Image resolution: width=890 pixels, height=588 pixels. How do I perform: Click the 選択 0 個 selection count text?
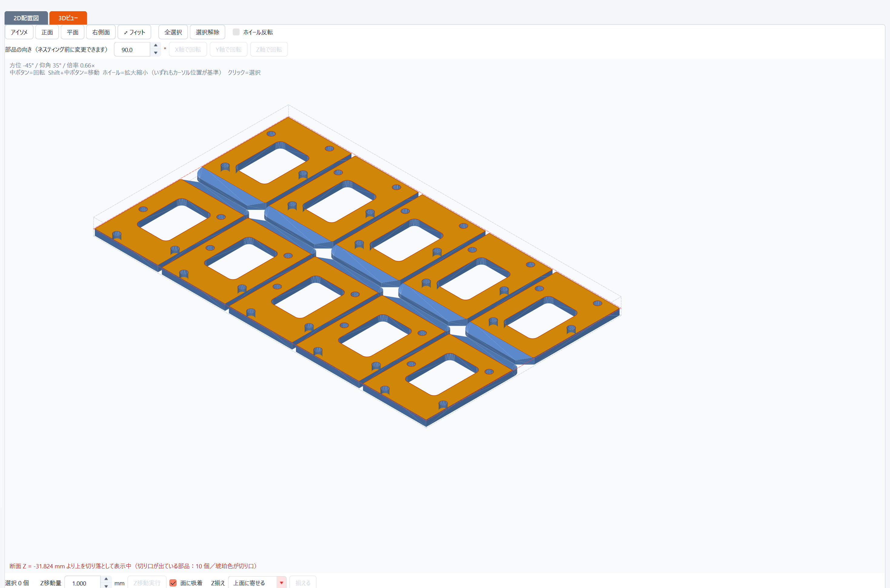[17, 583]
